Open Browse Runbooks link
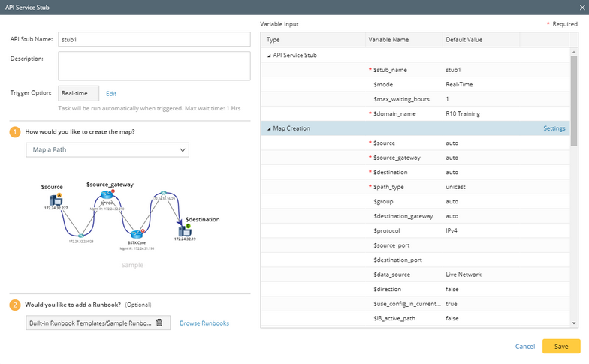Viewport: 589px width, 364px height. pyautogui.click(x=204, y=323)
